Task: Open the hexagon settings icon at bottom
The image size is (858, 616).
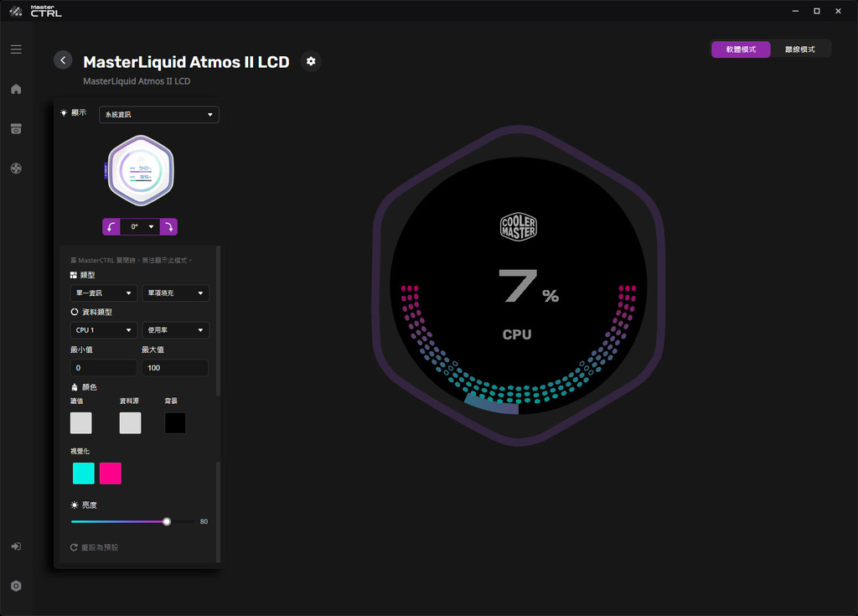Action: click(x=16, y=586)
